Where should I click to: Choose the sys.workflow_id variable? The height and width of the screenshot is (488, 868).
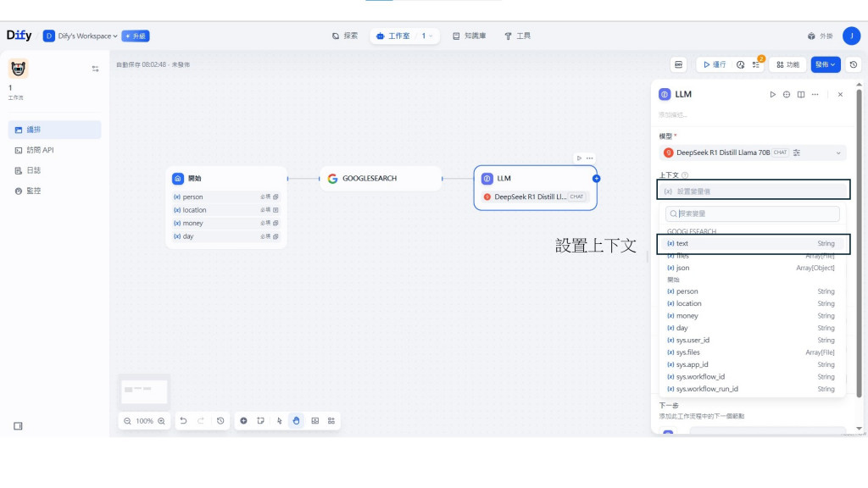(752, 377)
